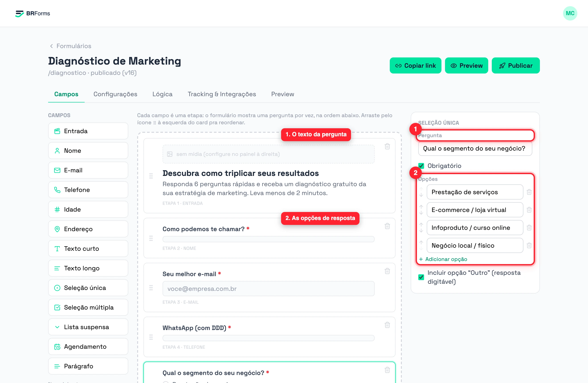Edit the 'Infoproduto / curso online' option

click(x=475, y=227)
